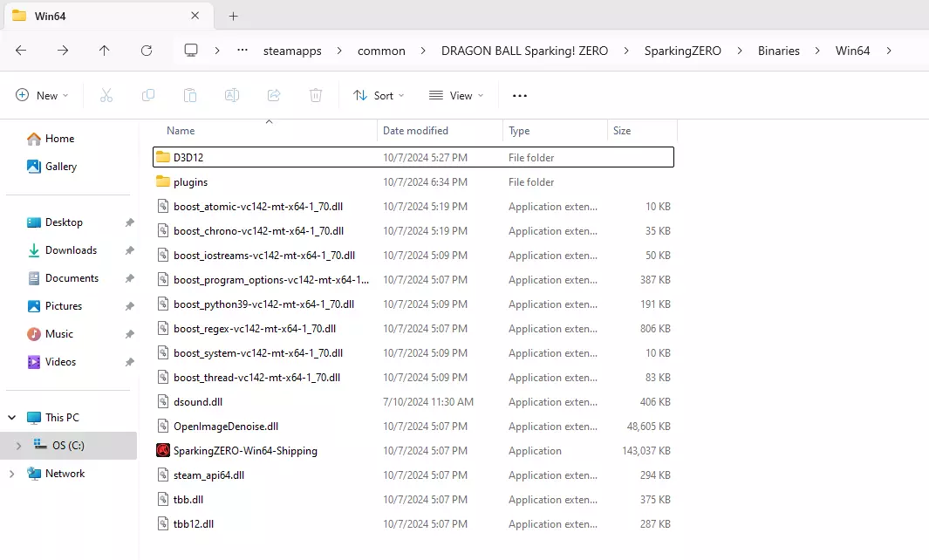Select boost_chrono-vc142-mt-x64-1_70.dll file
The width and height of the screenshot is (929, 560).
pos(413,230)
